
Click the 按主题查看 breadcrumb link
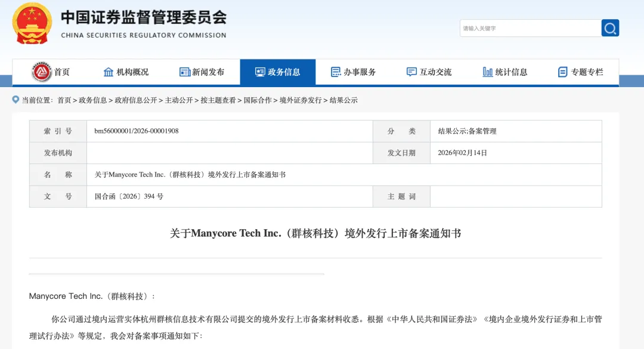pos(218,100)
